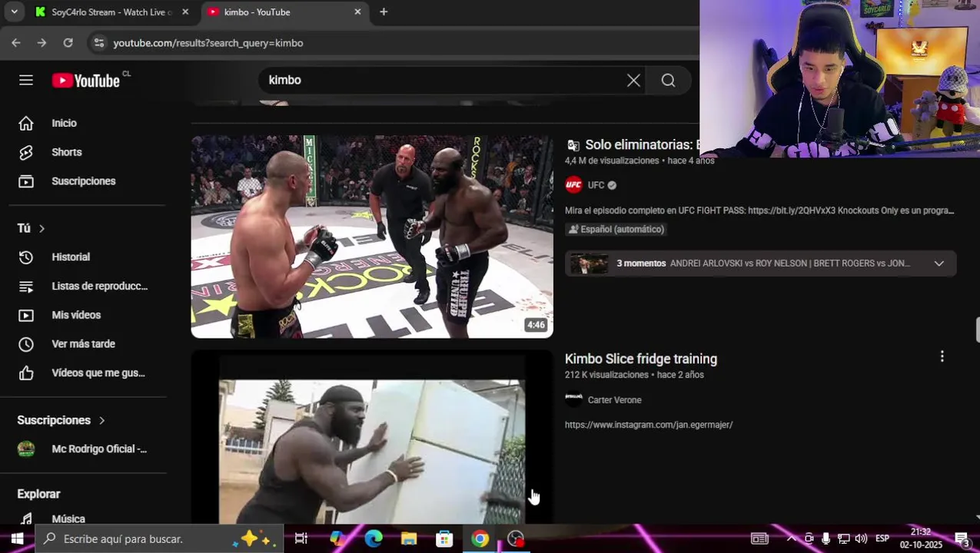Click the UFC channel name
The image size is (980, 553).
(x=596, y=185)
